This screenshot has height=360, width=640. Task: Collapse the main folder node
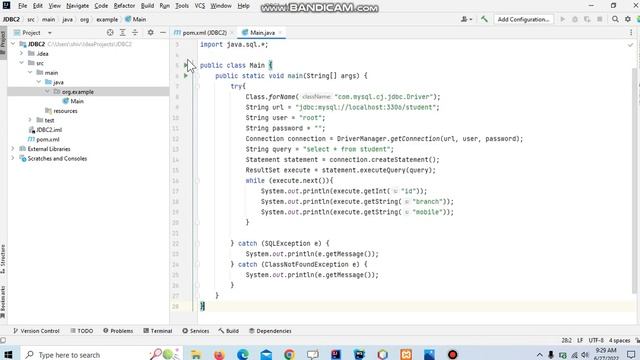pos(30,72)
